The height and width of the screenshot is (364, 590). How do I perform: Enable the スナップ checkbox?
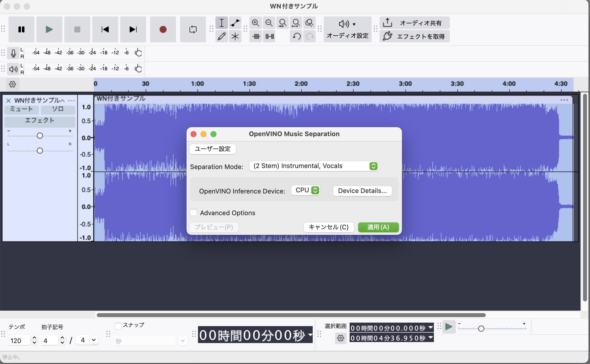click(118, 326)
